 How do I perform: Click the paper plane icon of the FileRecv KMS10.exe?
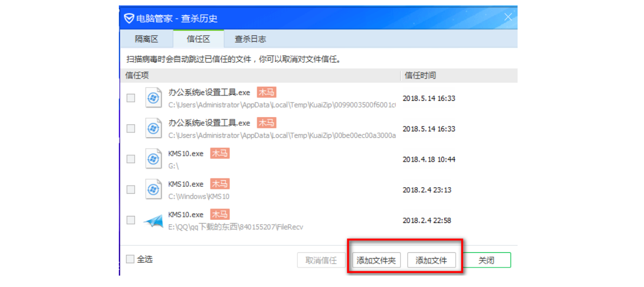pos(153,220)
